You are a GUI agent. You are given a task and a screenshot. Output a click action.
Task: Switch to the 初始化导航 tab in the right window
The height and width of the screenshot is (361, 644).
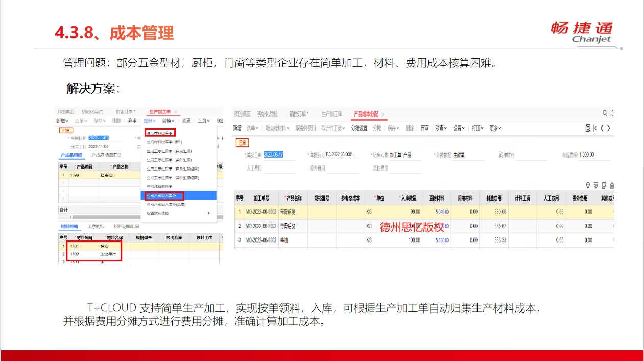click(x=267, y=114)
